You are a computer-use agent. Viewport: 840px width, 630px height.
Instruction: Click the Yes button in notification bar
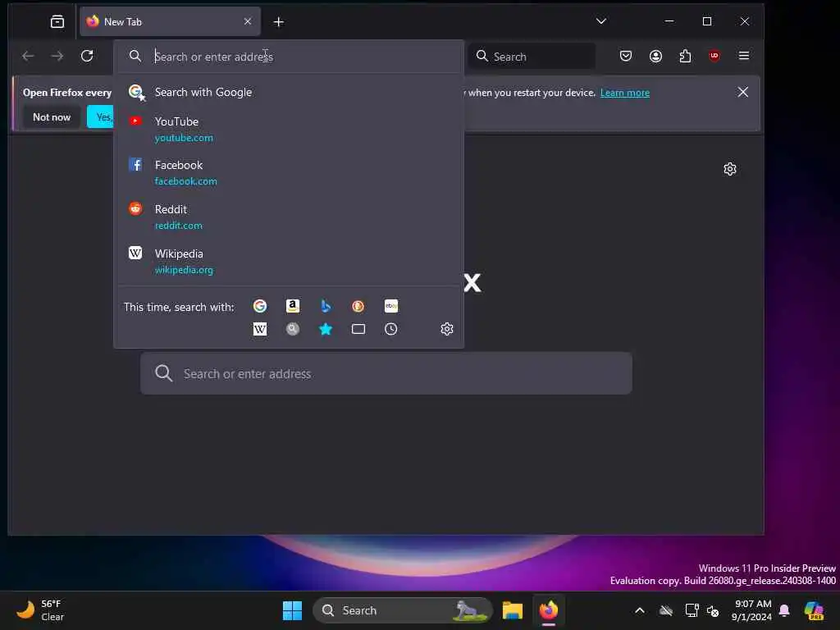[x=101, y=116]
